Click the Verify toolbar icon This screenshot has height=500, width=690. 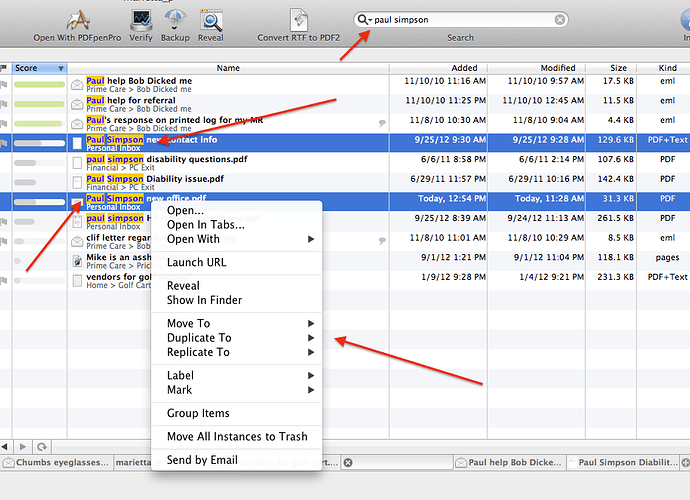click(x=141, y=20)
